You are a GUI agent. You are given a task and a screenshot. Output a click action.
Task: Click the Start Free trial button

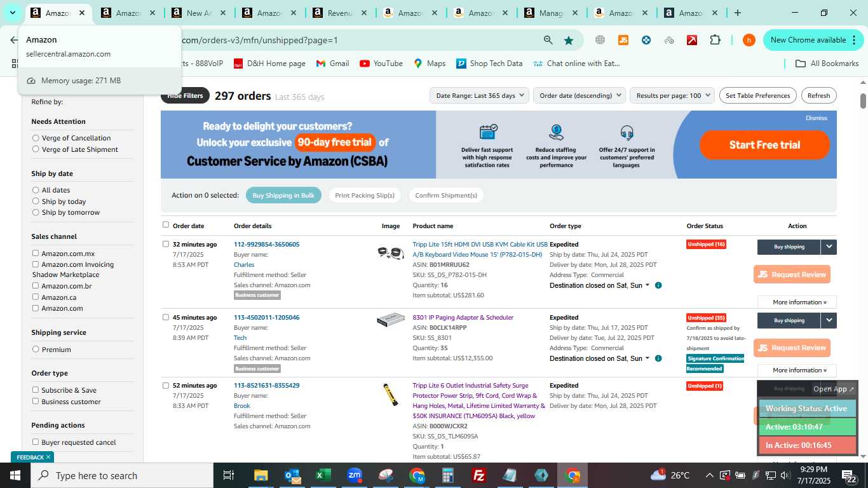[x=764, y=145]
